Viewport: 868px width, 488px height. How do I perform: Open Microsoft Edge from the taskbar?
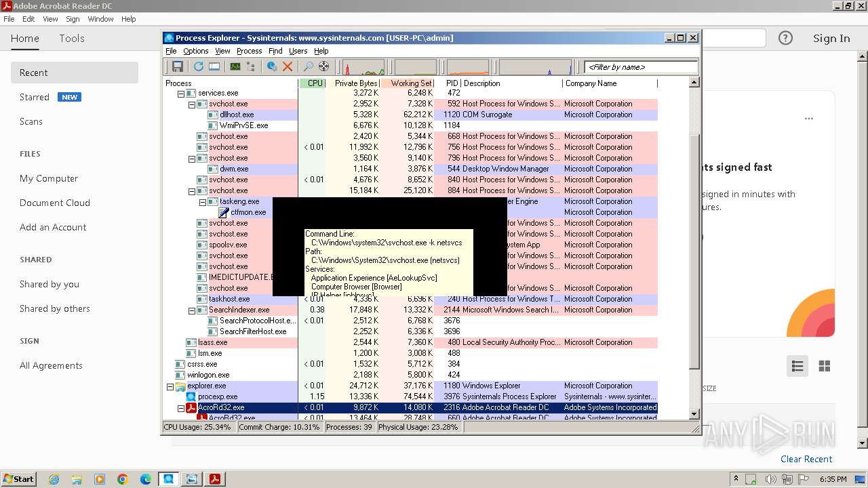click(146, 479)
